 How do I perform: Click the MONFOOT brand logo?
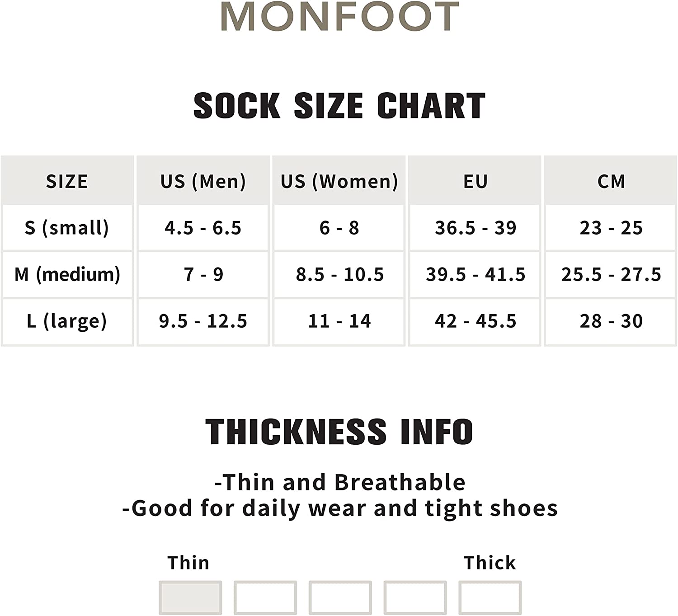[340, 16]
